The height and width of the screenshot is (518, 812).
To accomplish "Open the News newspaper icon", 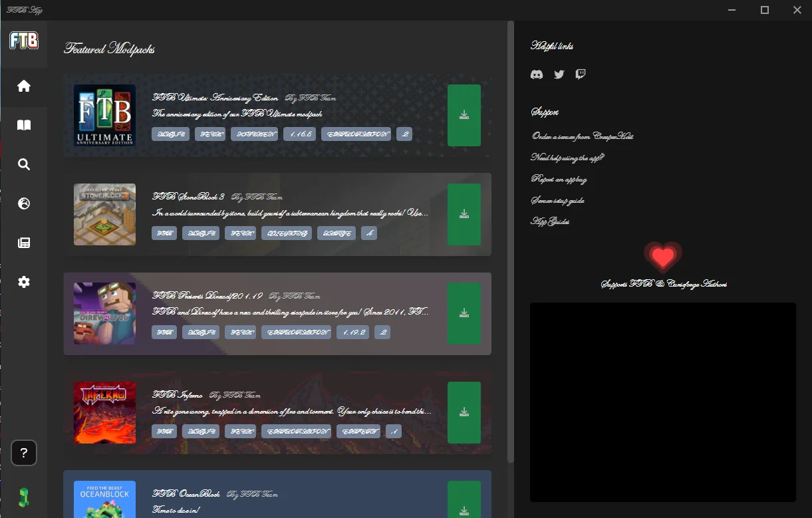I will [24, 243].
